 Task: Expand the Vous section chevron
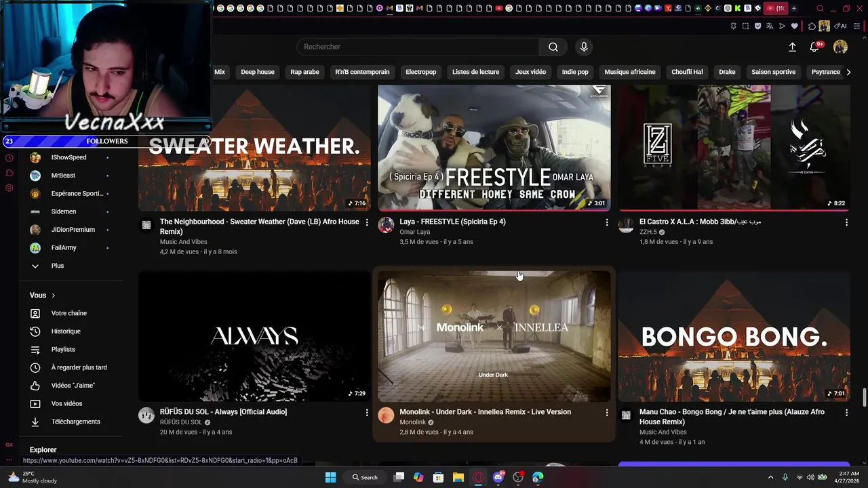coord(53,296)
